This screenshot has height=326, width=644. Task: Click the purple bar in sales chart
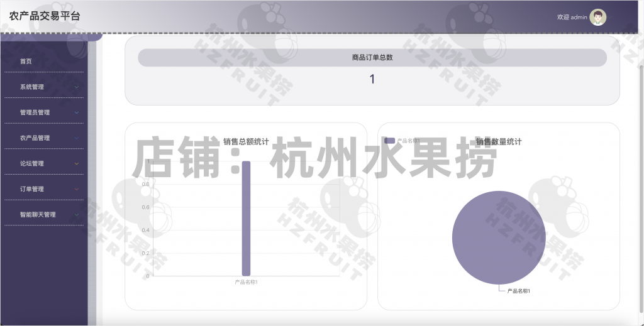pos(246,218)
